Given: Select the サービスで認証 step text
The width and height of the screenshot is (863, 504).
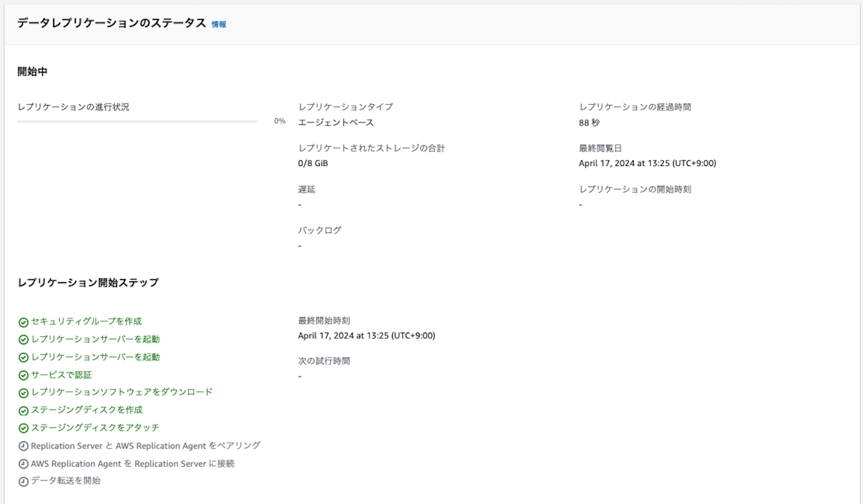Looking at the screenshot, I should point(62,375).
